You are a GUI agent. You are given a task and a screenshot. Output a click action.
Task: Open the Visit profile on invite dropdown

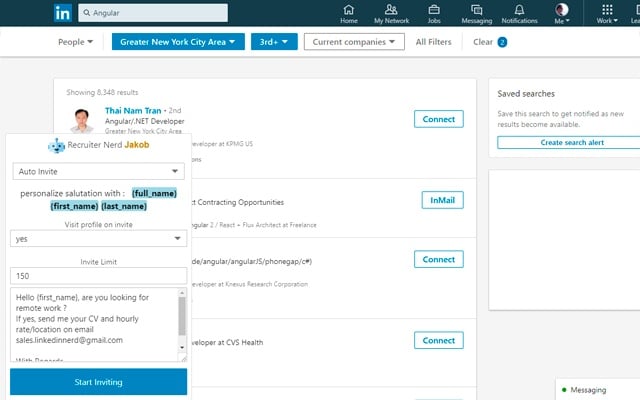pyautogui.click(x=98, y=239)
